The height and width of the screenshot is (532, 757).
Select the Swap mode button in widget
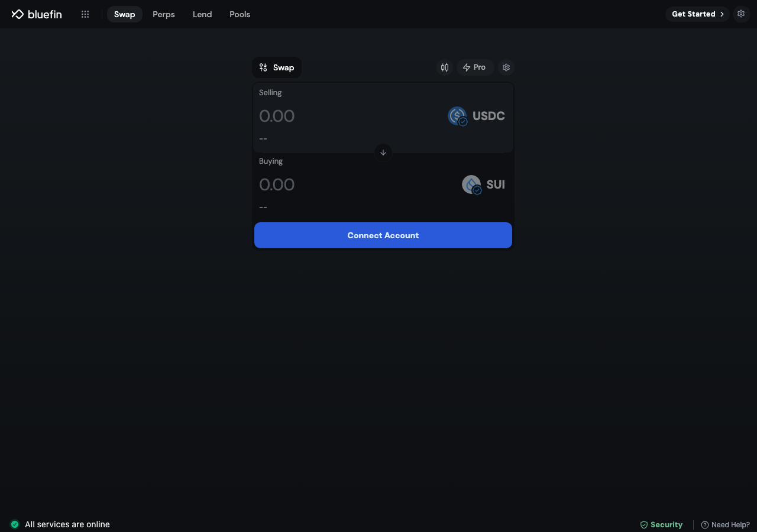pos(277,67)
